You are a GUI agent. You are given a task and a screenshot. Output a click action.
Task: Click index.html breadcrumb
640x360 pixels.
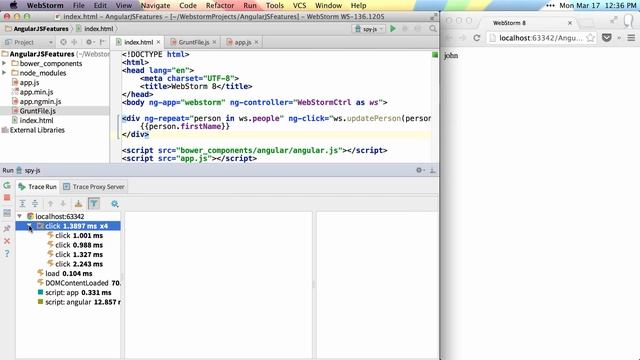[x=95, y=29]
